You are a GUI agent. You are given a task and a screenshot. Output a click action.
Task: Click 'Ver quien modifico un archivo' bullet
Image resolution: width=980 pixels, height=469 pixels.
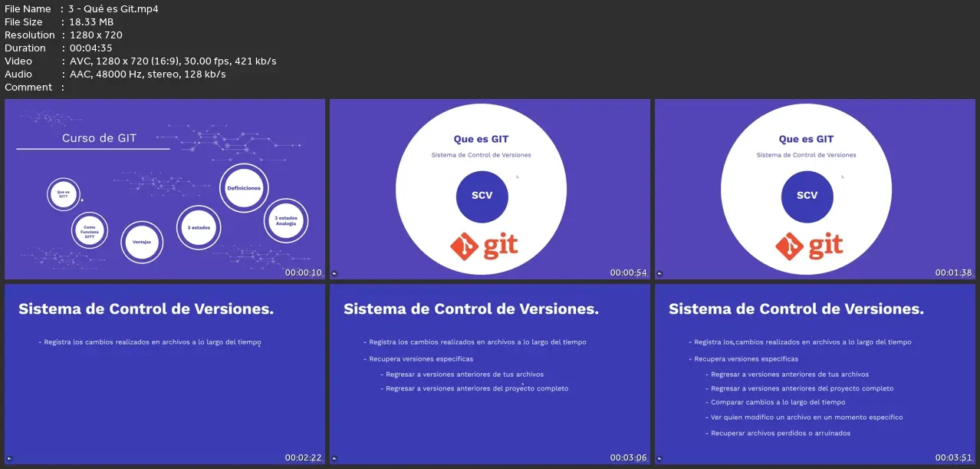click(x=804, y=418)
